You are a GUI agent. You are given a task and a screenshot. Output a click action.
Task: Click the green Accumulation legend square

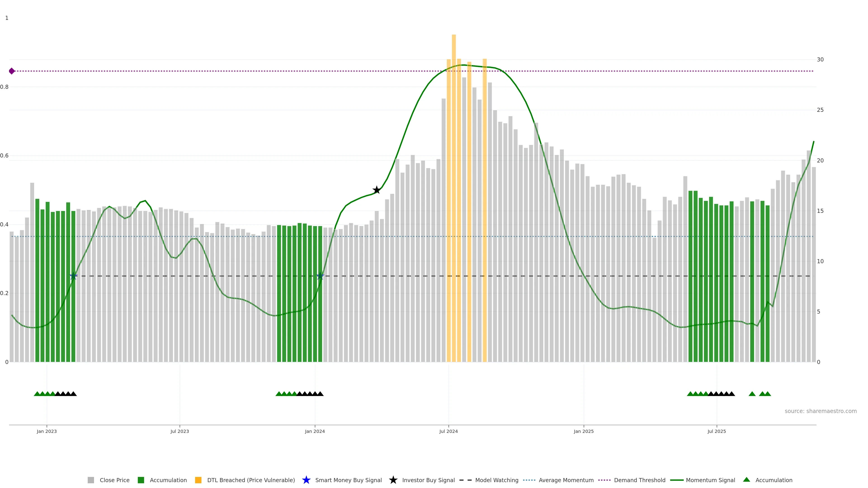click(141, 480)
